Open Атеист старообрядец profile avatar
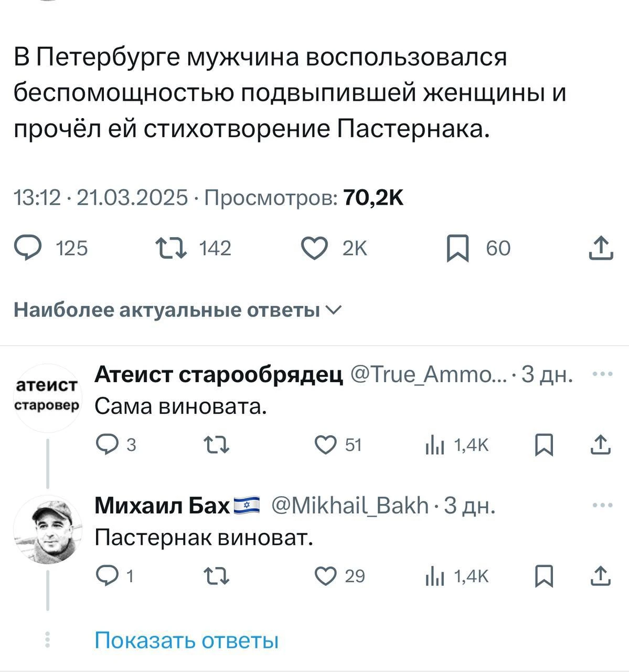This screenshot has height=672, width=629. tap(47, 398)
